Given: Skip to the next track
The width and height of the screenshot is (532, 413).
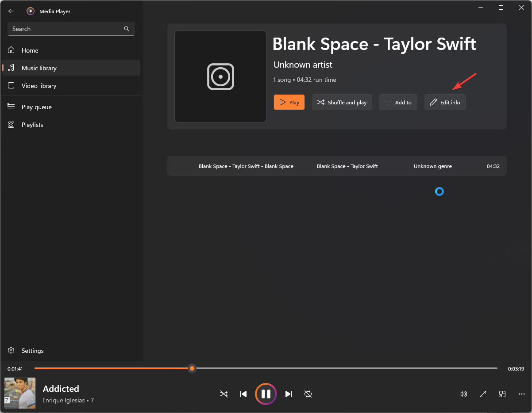Looking at the screenshot, I should (x=289, y=394).
